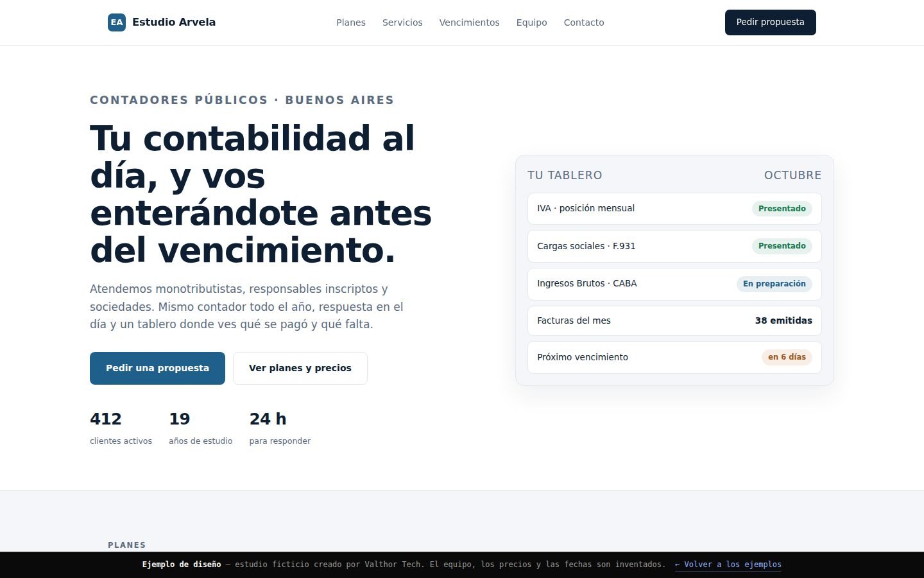Navigate to Contacto
Screen dimensions: 924x578
point(584,22)
